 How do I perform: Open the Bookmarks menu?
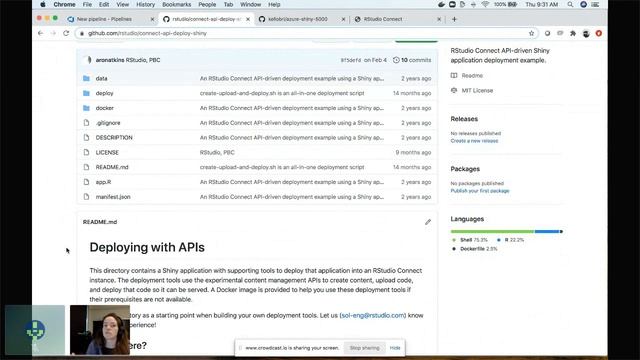tap(176, 4)
